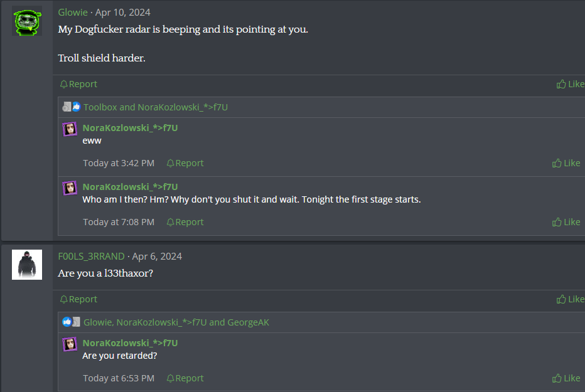This screenshot has height=392, width=585.
Task: Open F00LS_3RRAND's hooded figure avatar
Action: coord(27,265)
